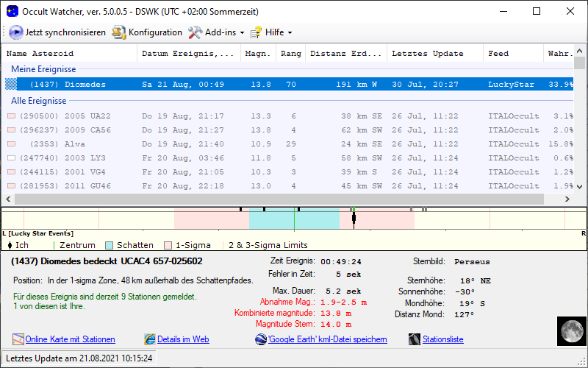Click the Internet Explorer web details icon
The image size is (588, 368).
[150, 339]
